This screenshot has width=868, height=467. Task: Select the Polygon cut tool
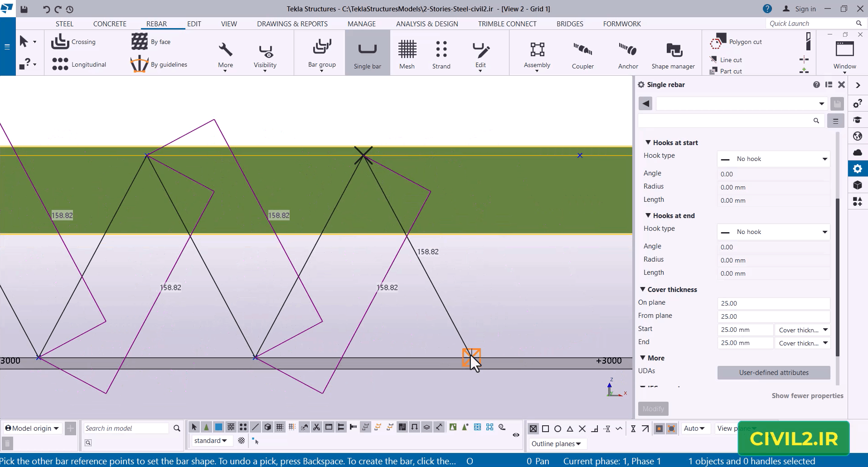736,42
